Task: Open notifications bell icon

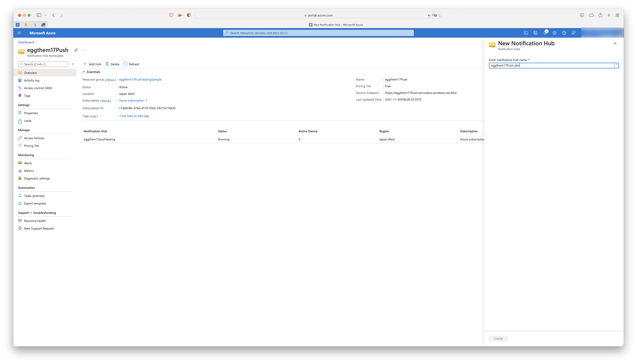Action: 545,33
